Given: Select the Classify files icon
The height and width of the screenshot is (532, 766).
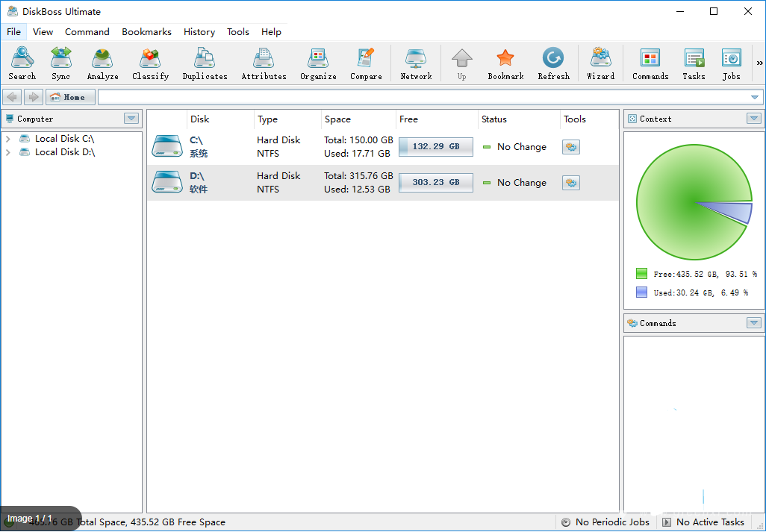Looking at the screenshot, I should (x=150, y=63).
